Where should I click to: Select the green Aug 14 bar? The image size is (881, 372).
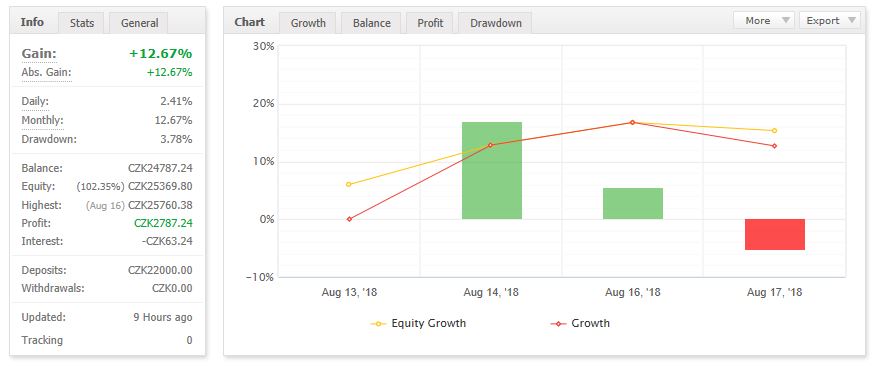point(492,170)
